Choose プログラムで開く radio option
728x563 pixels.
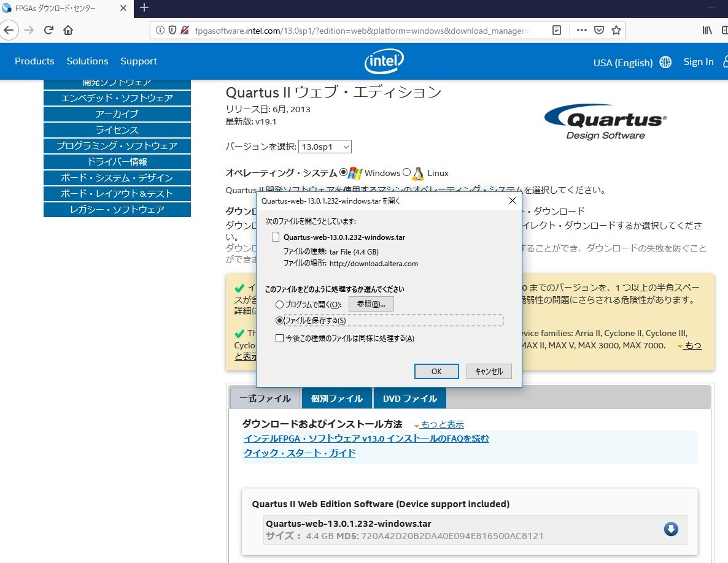pos(279,305)
